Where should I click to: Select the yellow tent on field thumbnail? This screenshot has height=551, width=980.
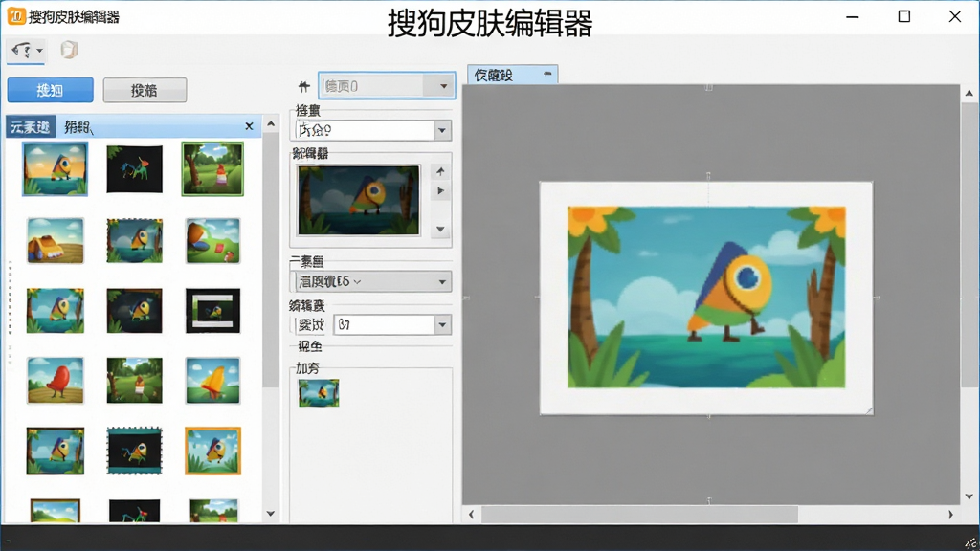click(x=55, y=240)
